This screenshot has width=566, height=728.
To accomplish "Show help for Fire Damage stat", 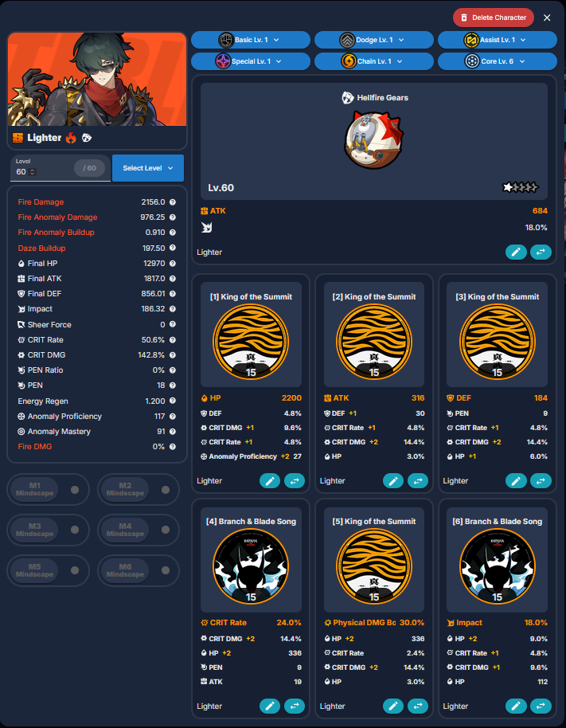I will pyautogui.click(x=173, y=202).
